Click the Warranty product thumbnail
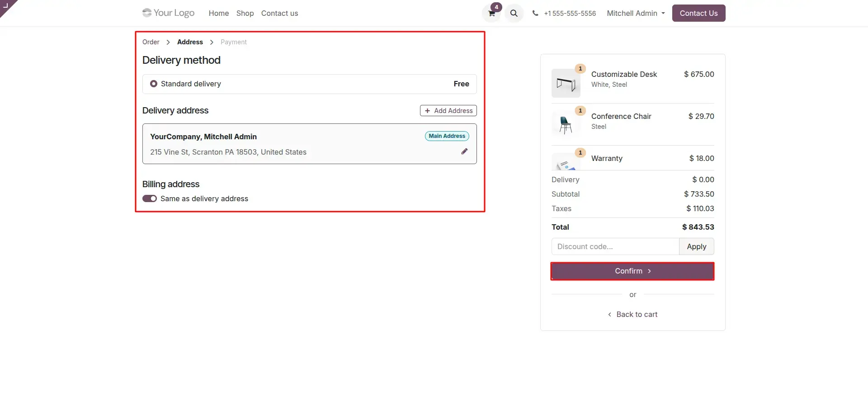 pyautogui.click(x=566, y=161)
